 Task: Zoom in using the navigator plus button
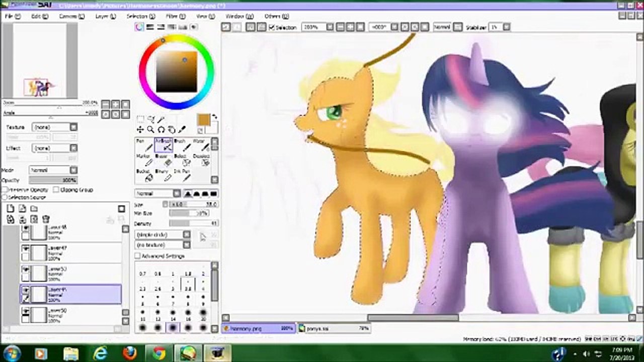(x=115, y=104)
